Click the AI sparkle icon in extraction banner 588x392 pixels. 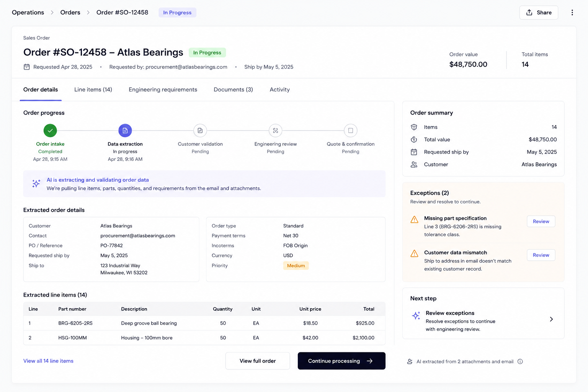click(36, 184)
